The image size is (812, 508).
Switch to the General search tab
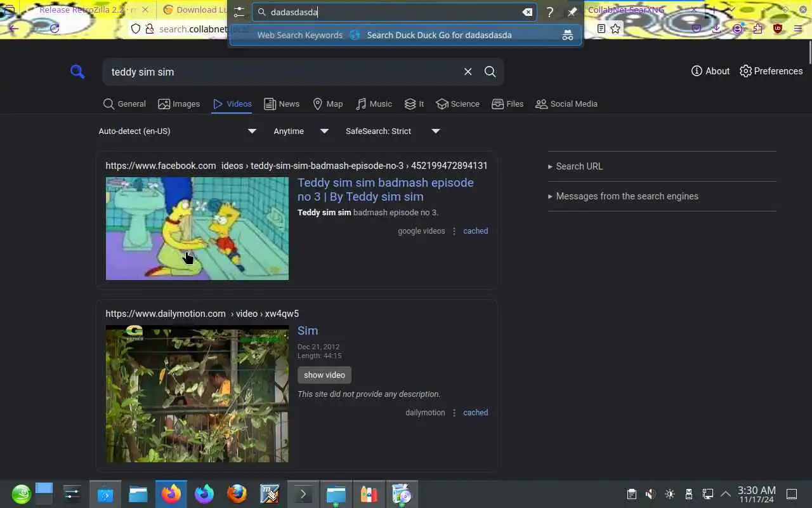pyautogui.click(x=124, y=104)
